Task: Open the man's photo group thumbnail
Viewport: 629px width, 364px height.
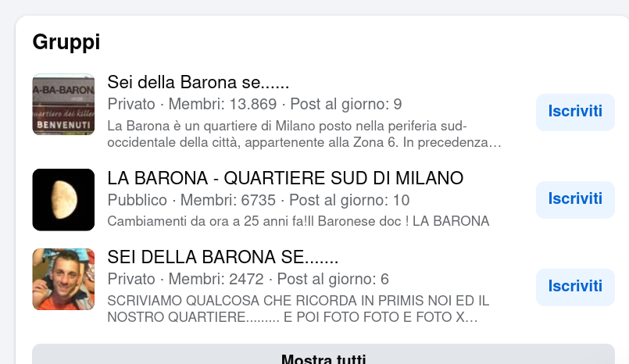Action: 63,280
